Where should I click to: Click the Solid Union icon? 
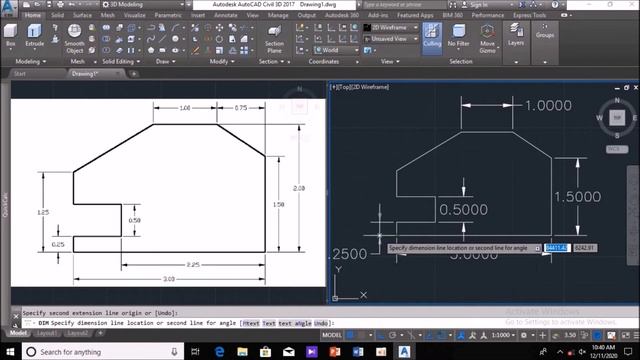tap(106, 27)
